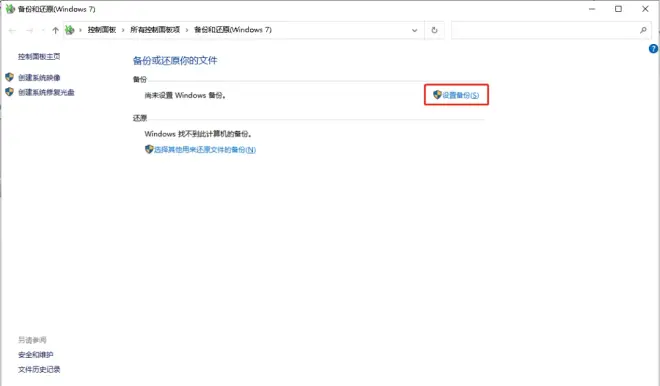The width and height of the screenshot is (660, 386).
Task: Open the recent locations dropdown arrow
Action: pyautogui.click(x=43, y=30)
